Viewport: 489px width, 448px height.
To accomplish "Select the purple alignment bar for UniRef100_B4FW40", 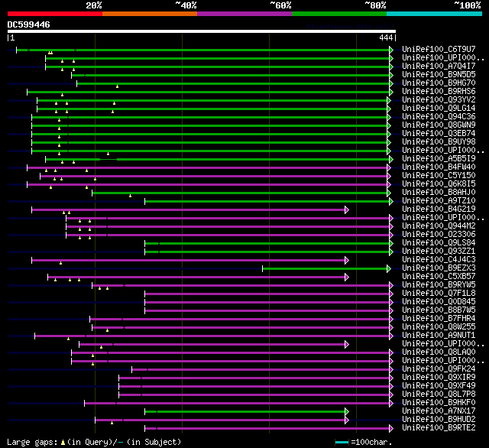I will pos(207,168).
